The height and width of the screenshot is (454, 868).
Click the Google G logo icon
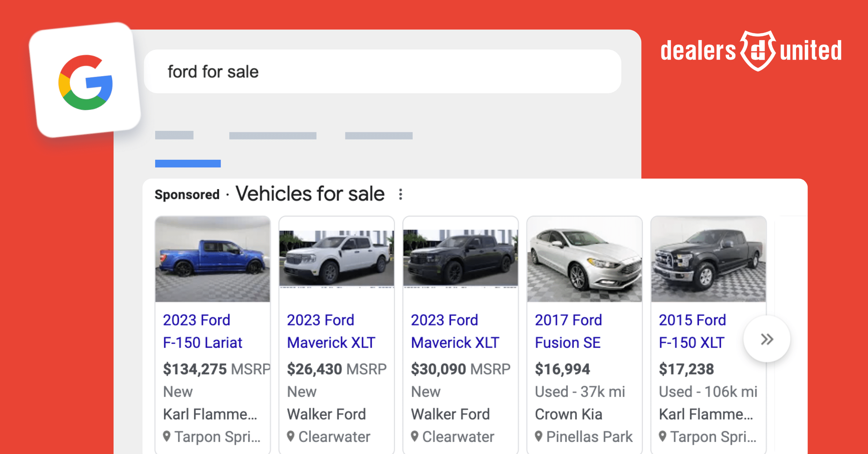tap(85, 82)
